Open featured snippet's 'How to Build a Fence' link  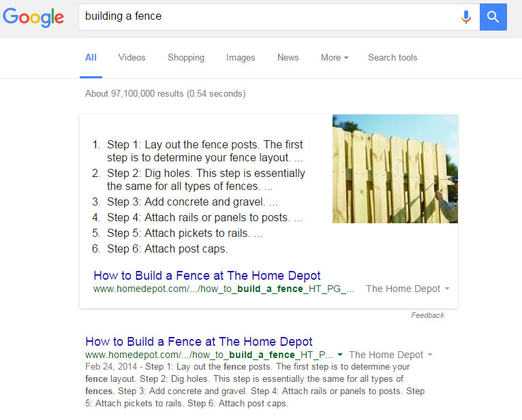coord(206,276)
